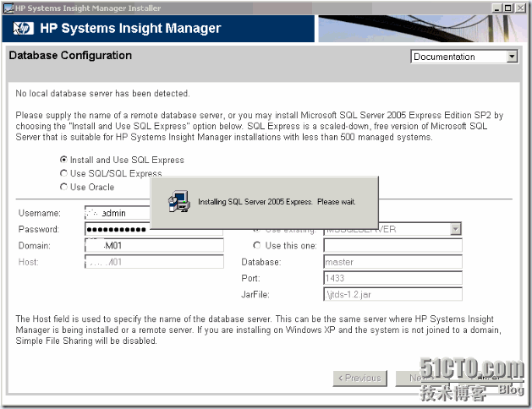This screenshot has height=409, width=532.
Task: Click the Port field showing 1433
Action: (x=393, y=278)
